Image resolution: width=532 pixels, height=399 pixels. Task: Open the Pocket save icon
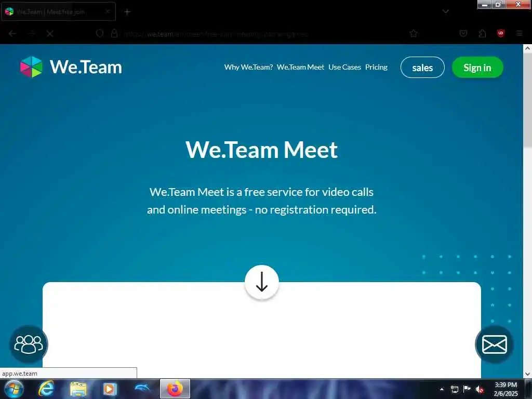point(463,33)
